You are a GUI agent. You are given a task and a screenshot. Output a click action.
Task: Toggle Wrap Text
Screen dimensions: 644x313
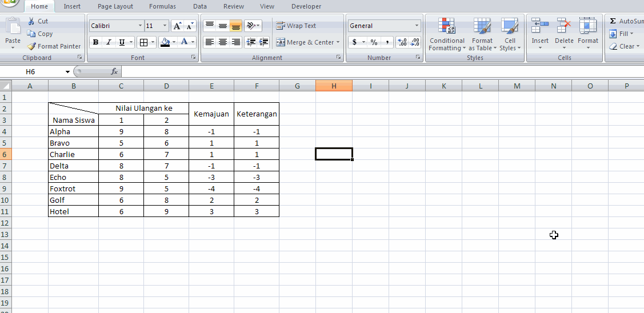click(x=296, y=26)
